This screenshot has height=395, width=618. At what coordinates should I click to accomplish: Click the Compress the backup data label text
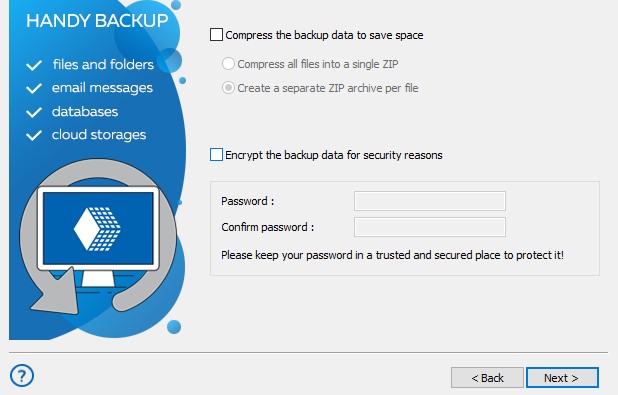[324, 35]
